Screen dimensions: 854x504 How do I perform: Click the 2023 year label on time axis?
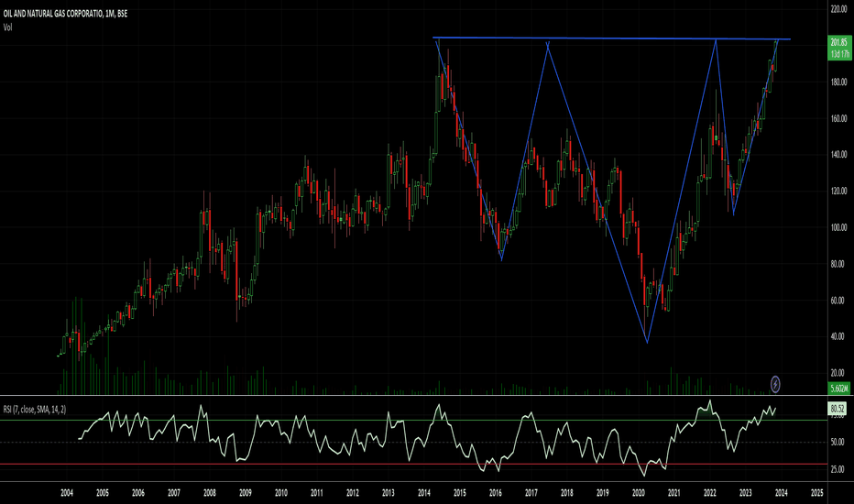[746, 493]
